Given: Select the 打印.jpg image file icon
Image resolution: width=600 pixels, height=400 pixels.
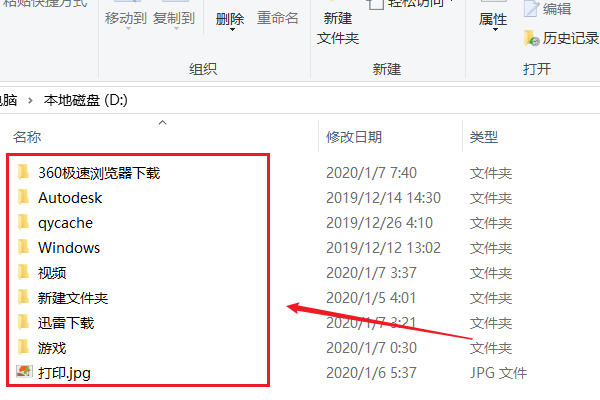Looking at the screenshot, I should 24,371.
